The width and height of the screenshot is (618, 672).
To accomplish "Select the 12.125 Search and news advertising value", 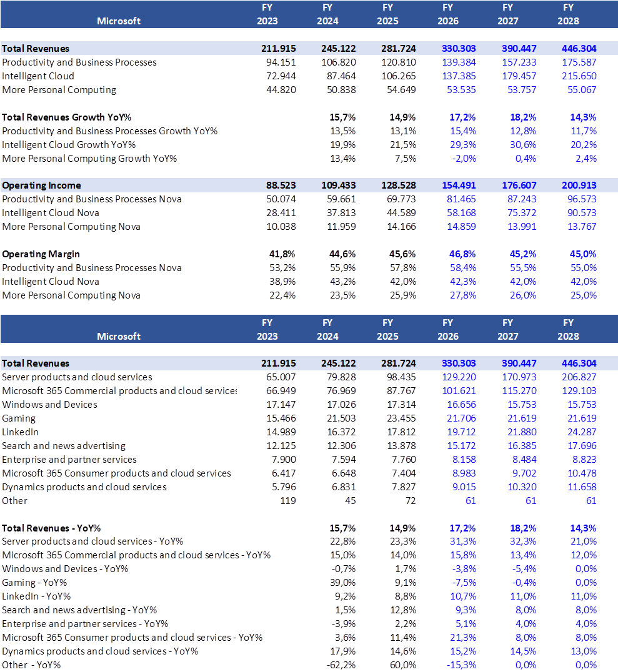I will [281, 446].
